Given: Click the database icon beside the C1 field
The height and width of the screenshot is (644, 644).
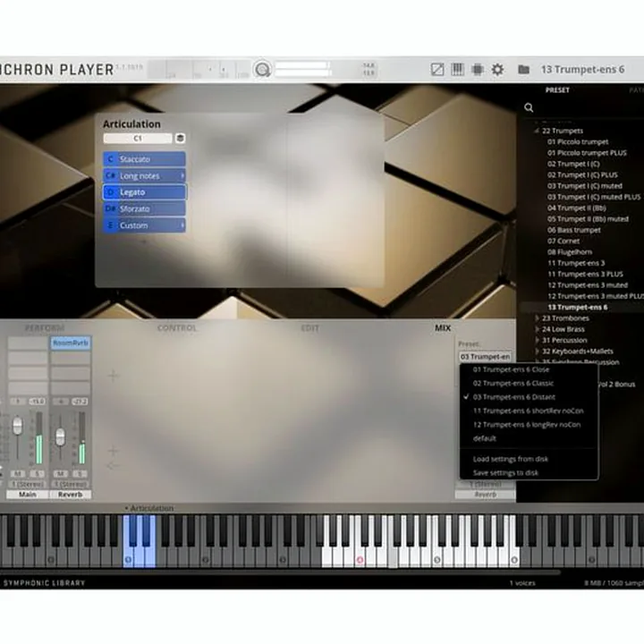Looking at the screenshot, I should [x=180, y=138].
